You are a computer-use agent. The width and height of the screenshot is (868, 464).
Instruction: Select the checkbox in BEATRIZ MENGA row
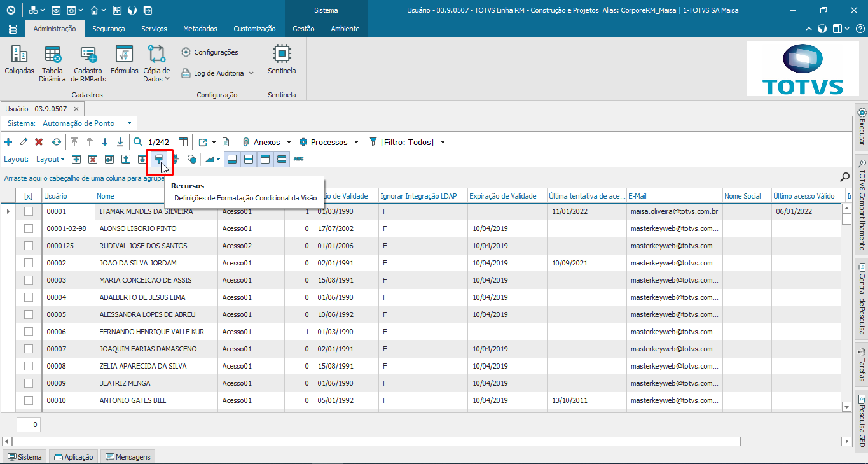29,383
